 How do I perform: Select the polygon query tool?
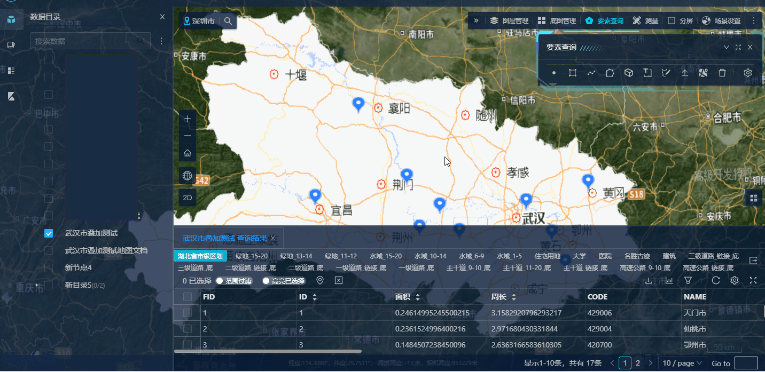pyautogui.click(x=610, y=73)
